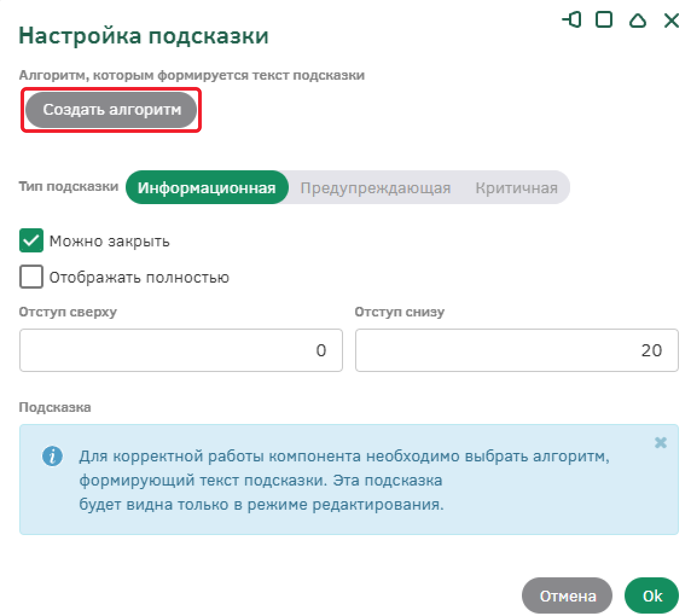This screenshot has width=691, height=616.
Task: Click the Тип подсказки label
Action: pos(68,187)
